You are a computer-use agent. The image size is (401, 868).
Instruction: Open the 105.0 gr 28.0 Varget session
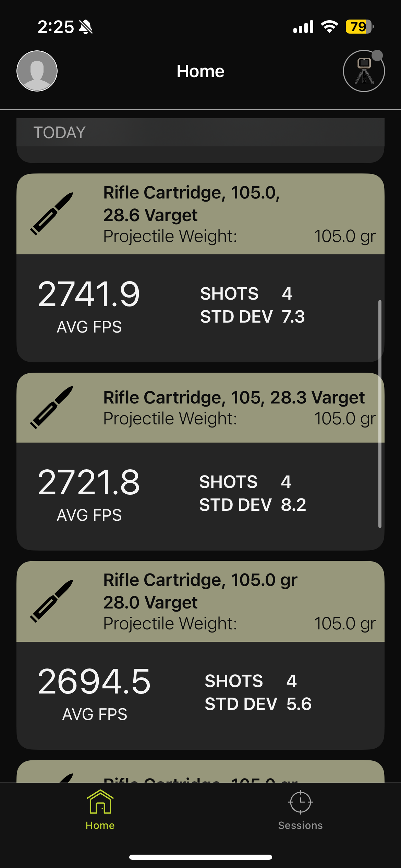[x=200, y=591]
